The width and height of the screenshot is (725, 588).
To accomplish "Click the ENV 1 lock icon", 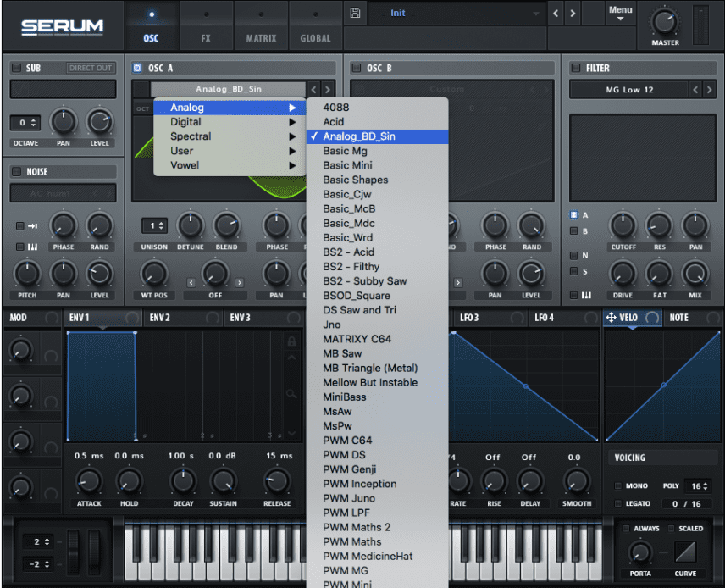I will pos(291,342).
